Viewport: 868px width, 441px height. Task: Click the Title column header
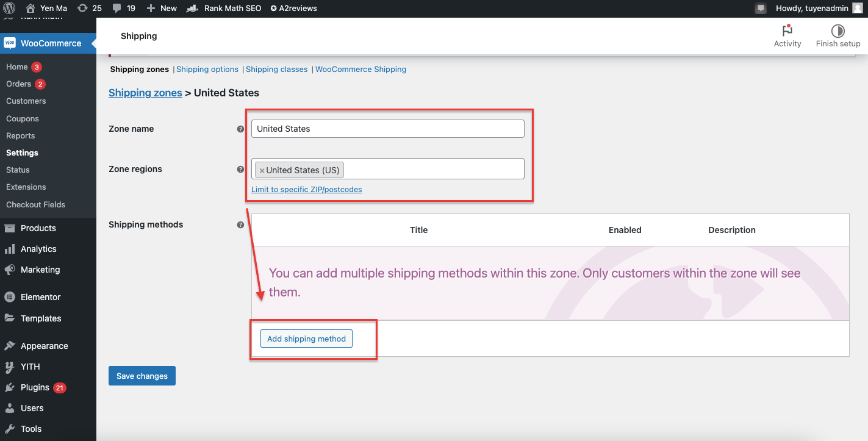tap(418, 230)
